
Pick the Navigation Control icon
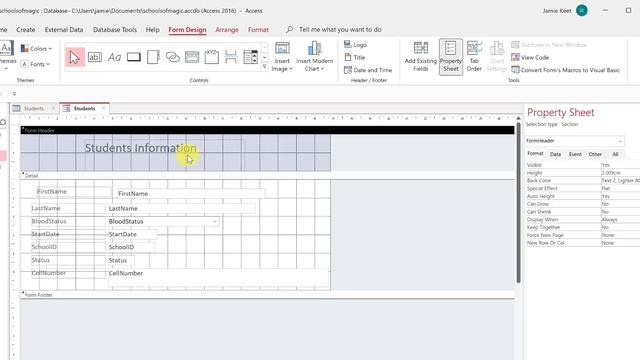point(192,57)
